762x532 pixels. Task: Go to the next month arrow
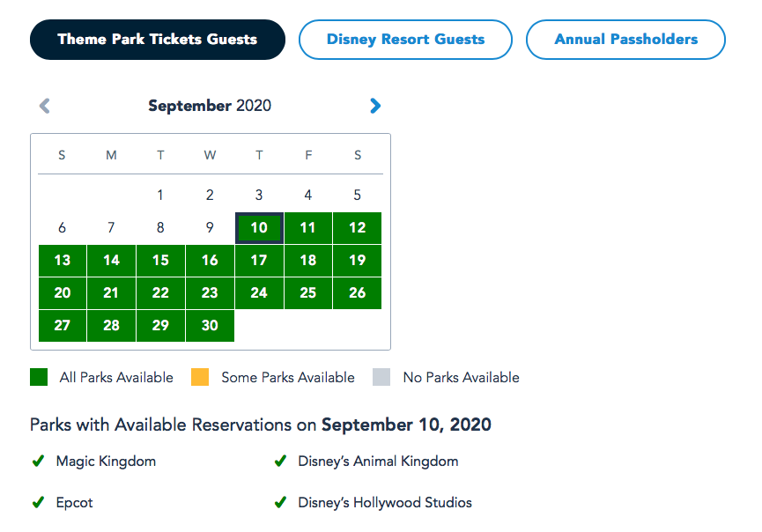coord(375,107)
